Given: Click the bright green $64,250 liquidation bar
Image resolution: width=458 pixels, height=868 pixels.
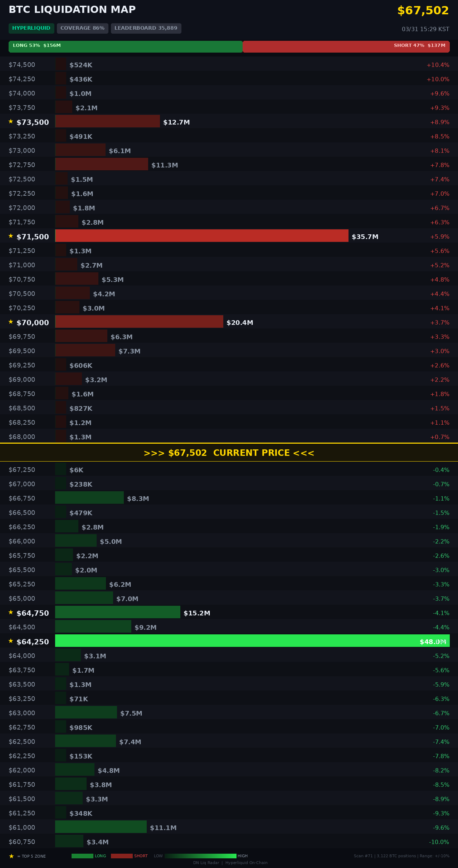Looking at the screenshot, I should [x=252, y=641].
